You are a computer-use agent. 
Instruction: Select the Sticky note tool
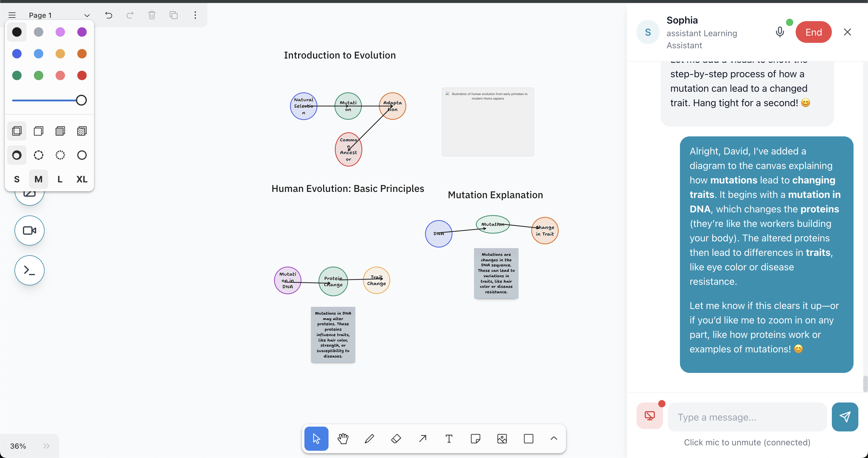pyautogui.click(x=476, y=439)
